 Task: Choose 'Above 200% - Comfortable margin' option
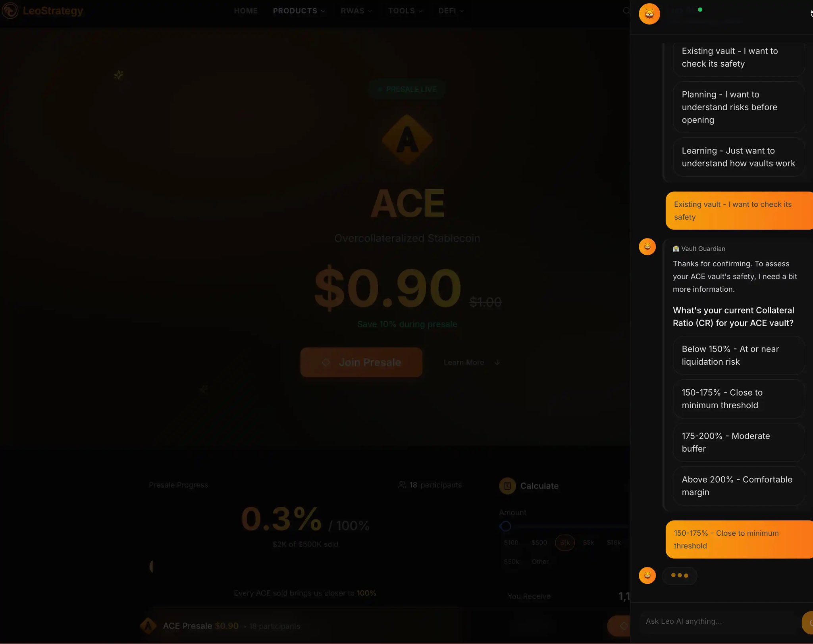click(738, 486)
